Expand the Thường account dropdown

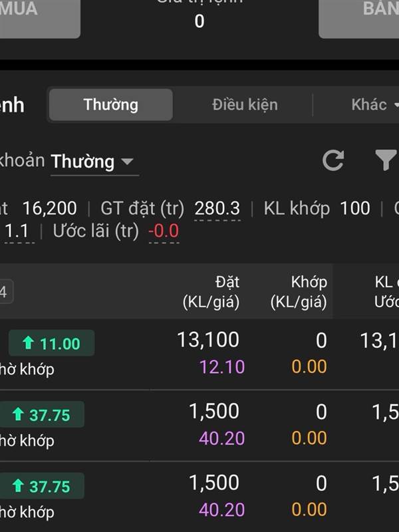(x=92, y=162)
